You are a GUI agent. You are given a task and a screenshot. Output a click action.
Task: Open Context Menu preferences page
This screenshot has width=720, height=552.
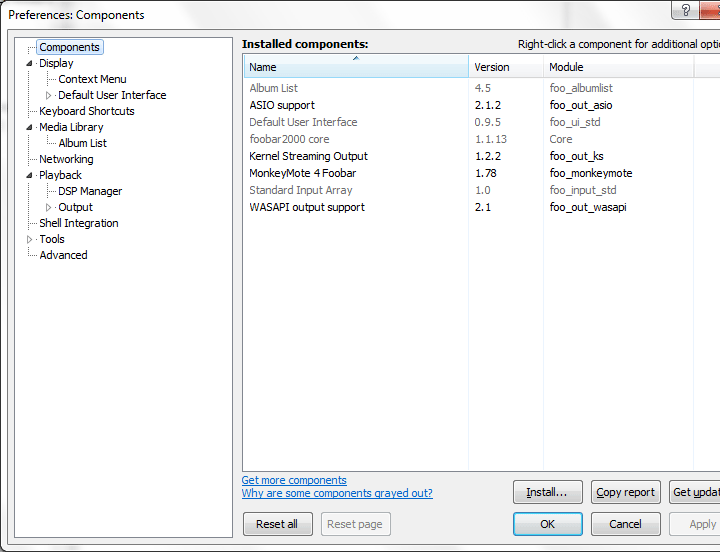[92, 79]
